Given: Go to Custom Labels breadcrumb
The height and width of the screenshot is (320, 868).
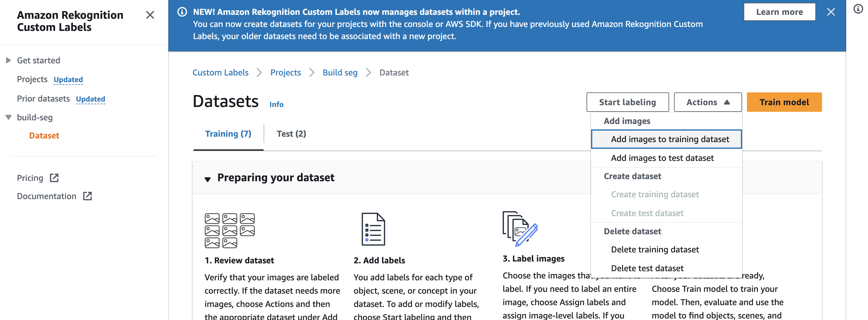Looking at the screenshot, I should pyautogui.click(x=220, y=72).
